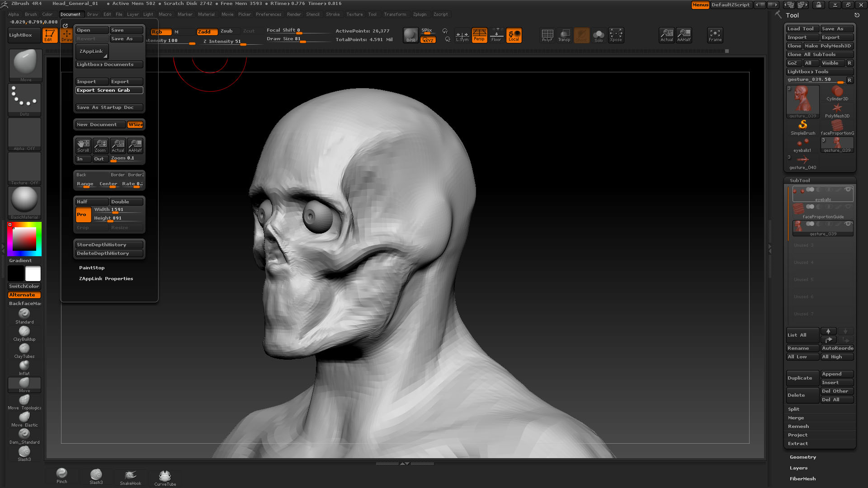Viewport: 868px width, 488px height.
Task: Pick a color in the color picker square
Action: [x=24, y=239]
